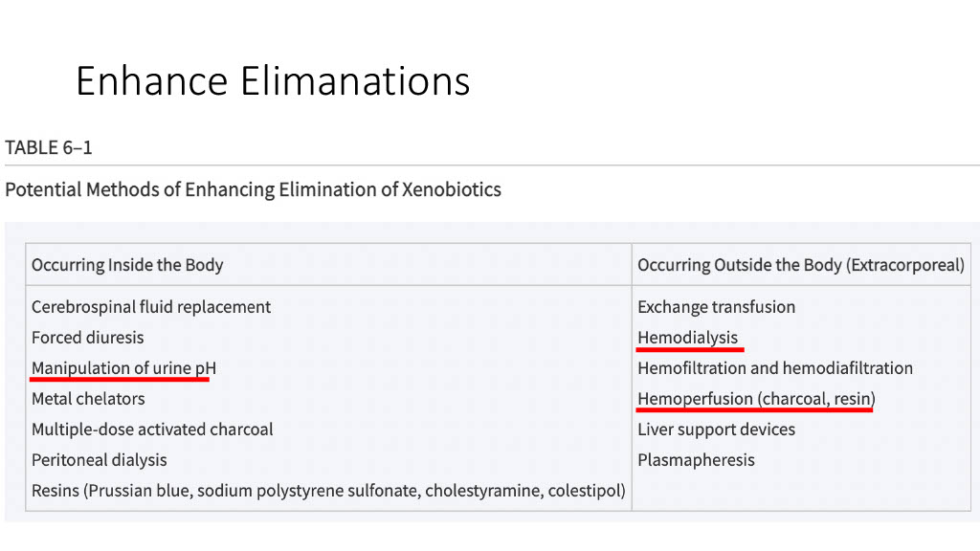Image resolution: width=980 pixels, height=551 pixels.
Task: Select Cerebrospinal fluid replacement entry
Action: (x=151, y=307)
